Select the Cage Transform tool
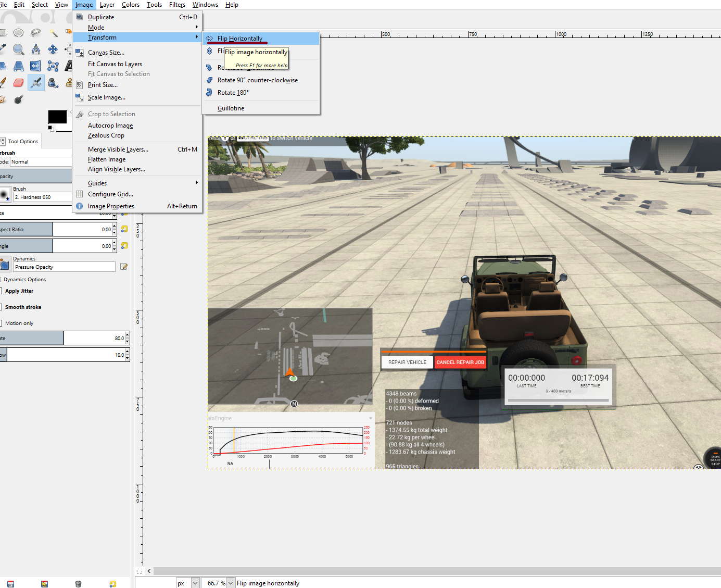The image size is (721, 588). click(53, 66)
